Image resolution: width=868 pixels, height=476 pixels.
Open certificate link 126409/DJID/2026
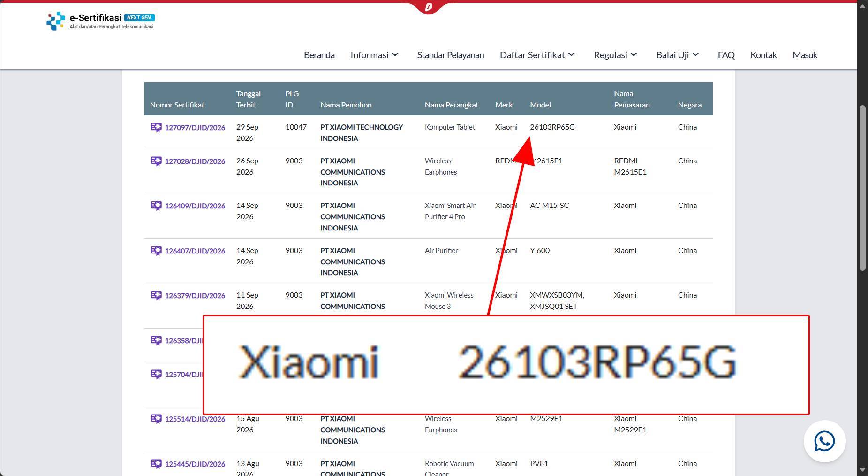pyautogui.click(x=195, y=206)
